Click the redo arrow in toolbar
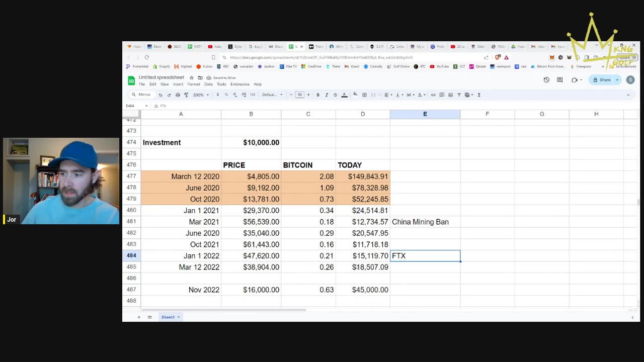644x362 pixels. click(x=169, y=95)
